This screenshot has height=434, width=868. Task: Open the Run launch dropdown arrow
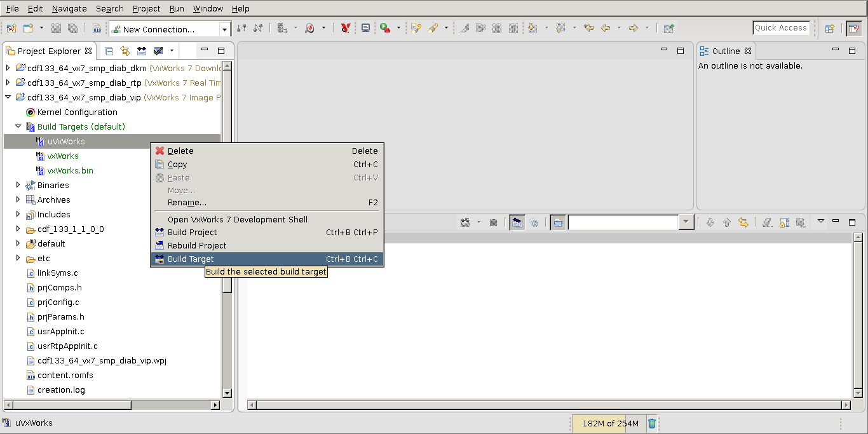(x=398, y=29)
